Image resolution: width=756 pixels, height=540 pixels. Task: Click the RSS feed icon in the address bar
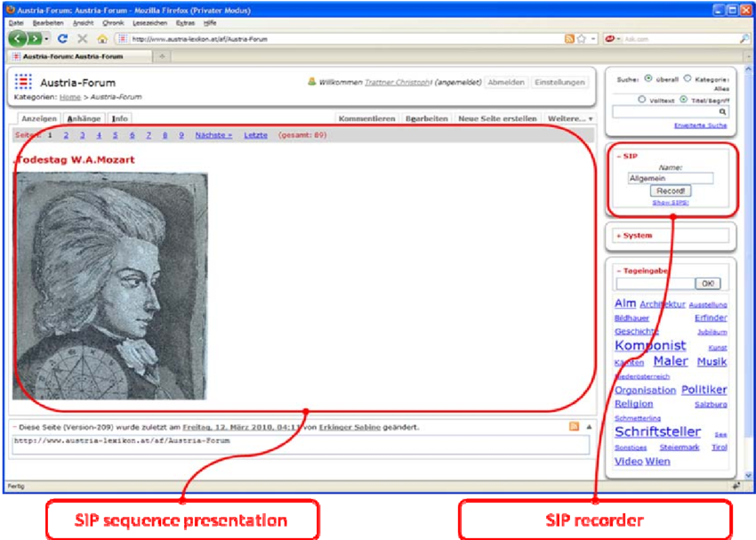pyautogui.click(x=569, y=39)
